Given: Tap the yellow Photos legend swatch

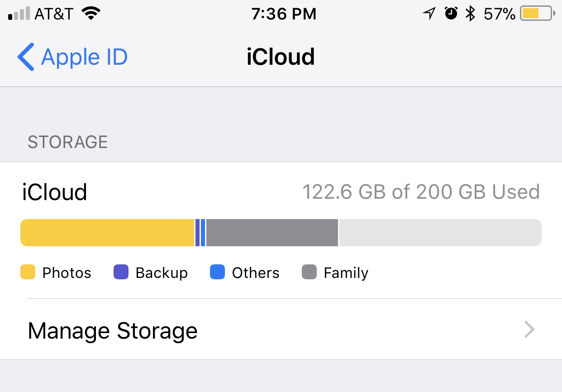Looking at the screenshot, I should [28, 272].
